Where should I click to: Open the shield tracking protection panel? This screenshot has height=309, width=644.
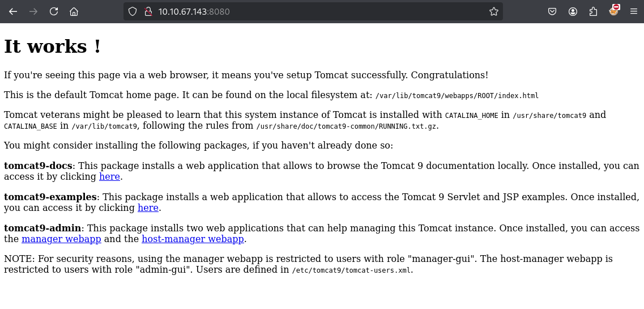(132, 11)
